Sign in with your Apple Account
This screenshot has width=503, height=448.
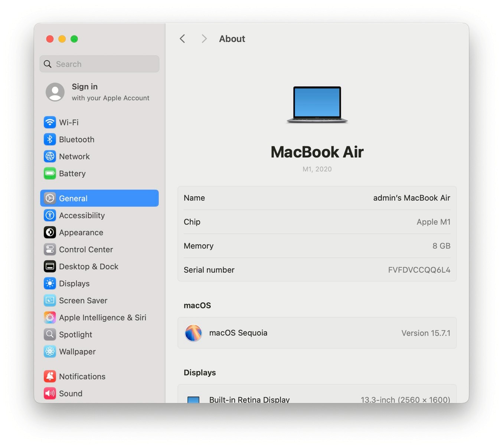(99, 92)
